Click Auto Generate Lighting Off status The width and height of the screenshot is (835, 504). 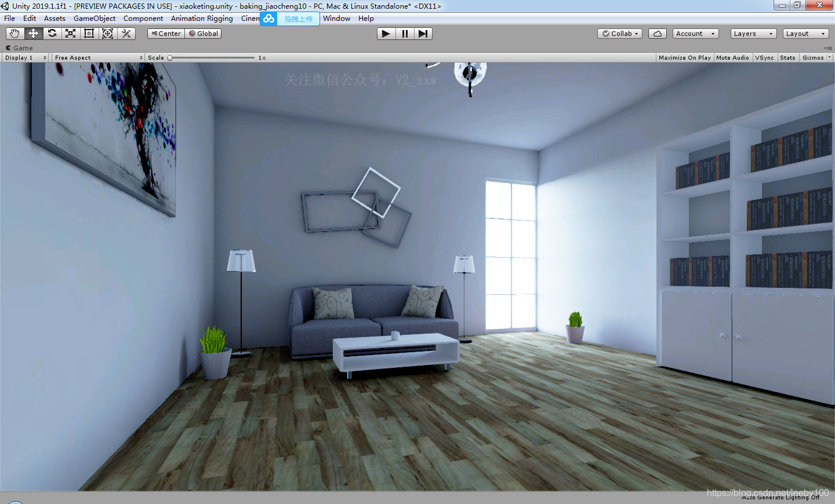(x=780, y=498)
